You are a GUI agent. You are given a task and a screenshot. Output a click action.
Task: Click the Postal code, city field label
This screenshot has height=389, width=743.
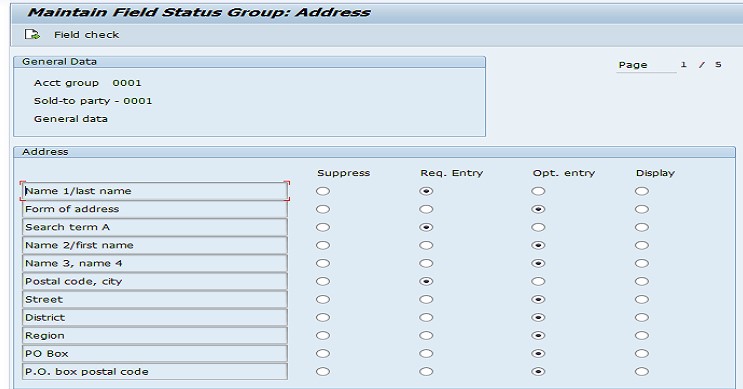tap(154, 281)
